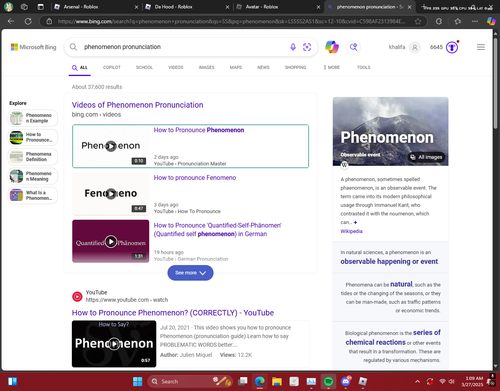Open the Favorites list icon in toolbar
The width and height of the screenshot is (500, 391).
pyautogui.click(x=458, y=21)
